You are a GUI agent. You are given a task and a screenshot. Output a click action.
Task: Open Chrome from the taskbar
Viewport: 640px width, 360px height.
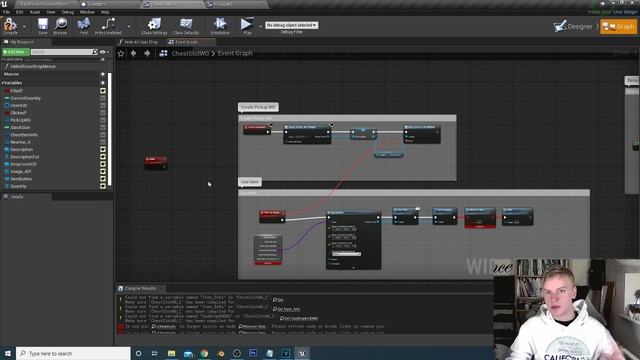(204, 353)
